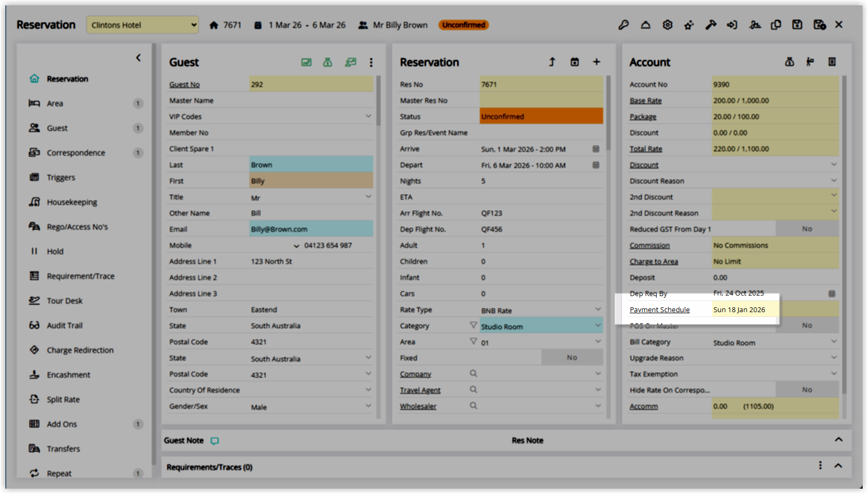Open the Discount Reason dropdown

[x=834, y=180]
